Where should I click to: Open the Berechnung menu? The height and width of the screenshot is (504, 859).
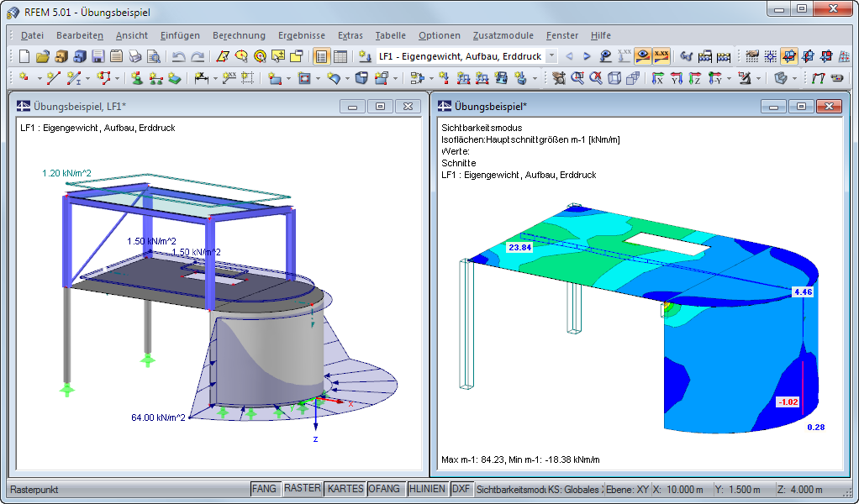(240, 35)
